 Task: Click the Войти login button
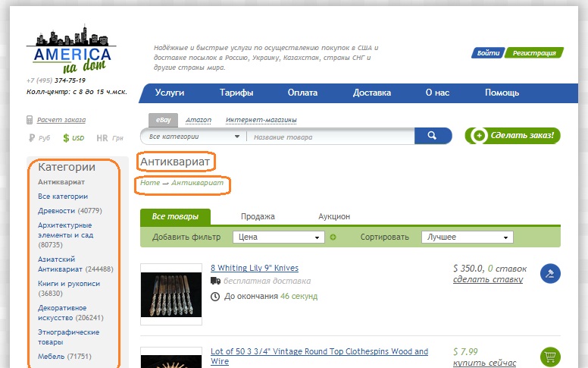[x=489, y=53]
